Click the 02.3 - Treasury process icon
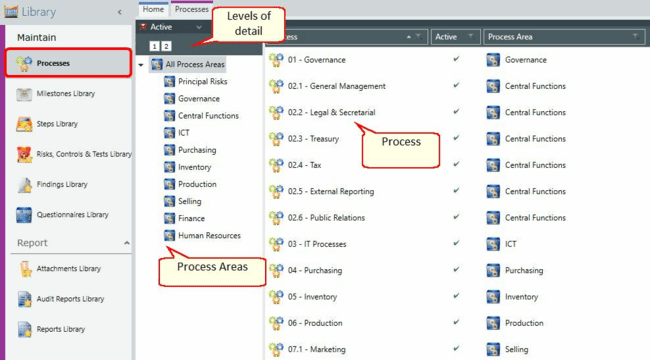 [x=276, y=139]
